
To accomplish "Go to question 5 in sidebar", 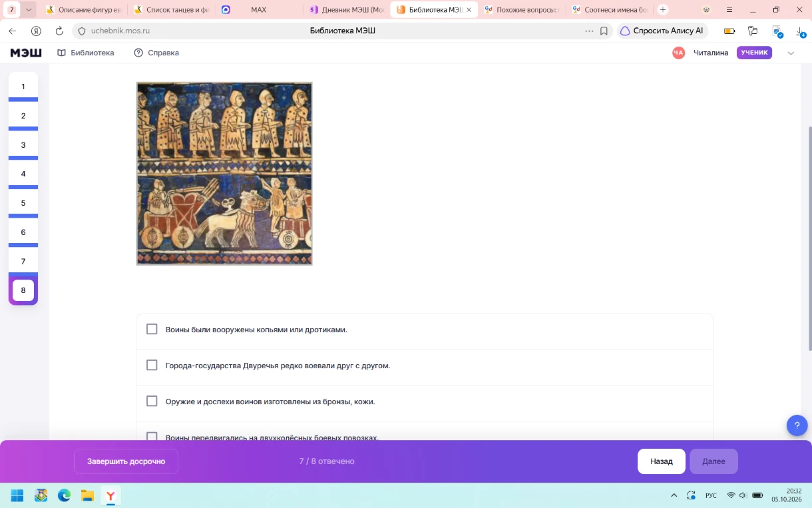I will tap(23, 203).
